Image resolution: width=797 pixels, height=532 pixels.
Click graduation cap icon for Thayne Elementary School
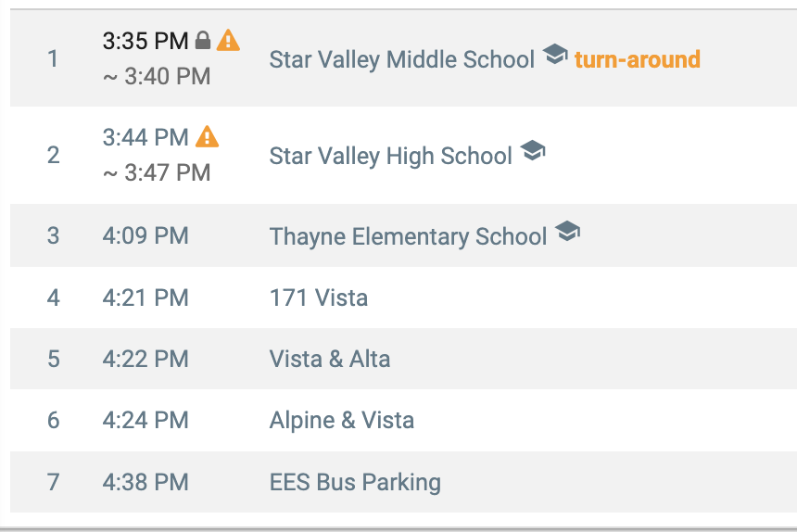[568, 231]
